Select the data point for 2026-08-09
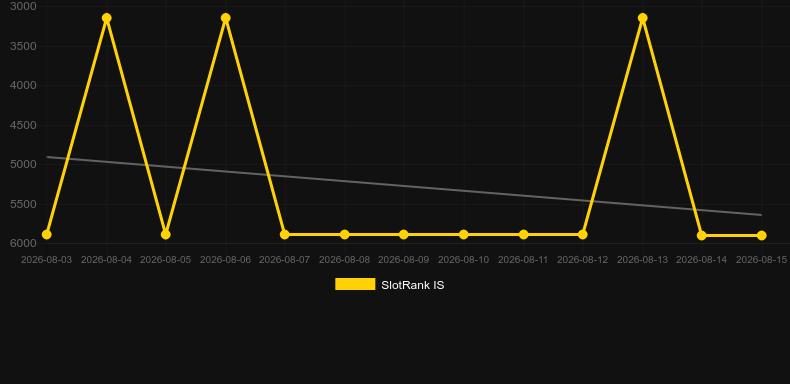 [404, 234]
